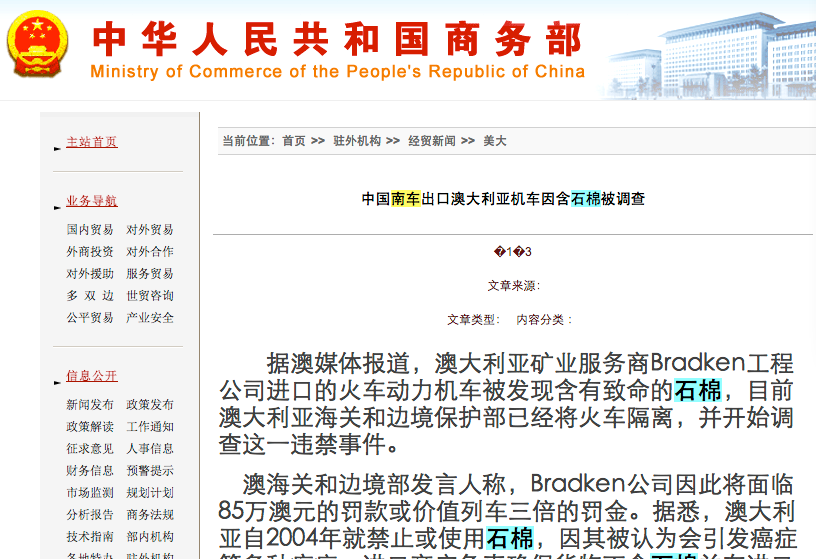Open 政策发布 in sidebar
The image size is (816, 559).
point(150,404)
